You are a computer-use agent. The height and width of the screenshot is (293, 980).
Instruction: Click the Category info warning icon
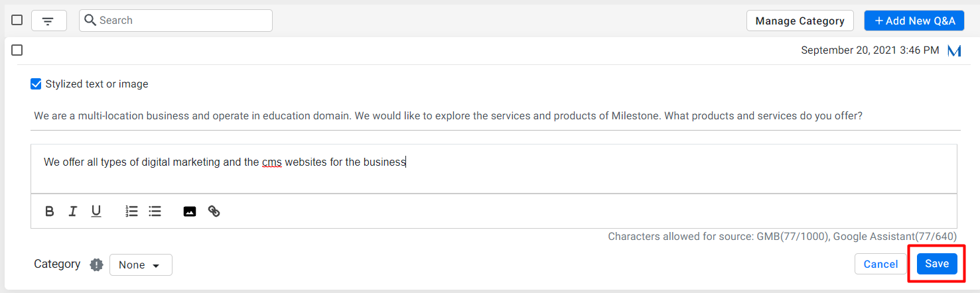(x=97, y=264)
